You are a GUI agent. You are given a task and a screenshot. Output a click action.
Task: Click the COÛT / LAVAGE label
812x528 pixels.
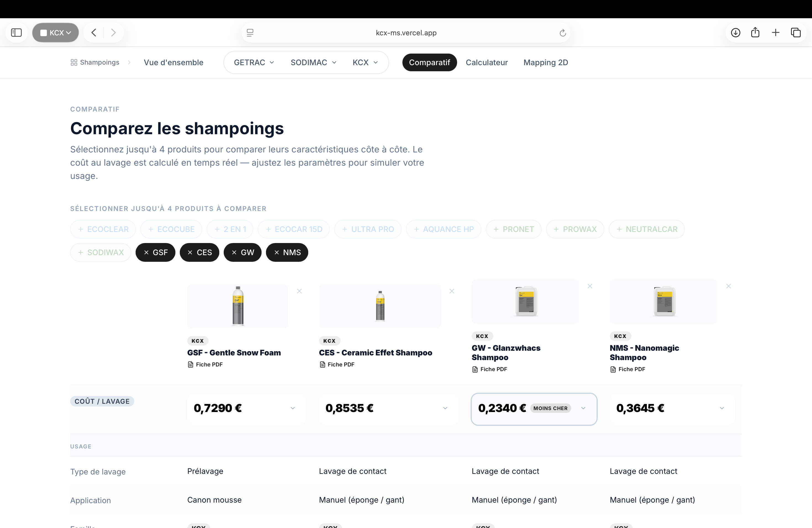point(102,402)
